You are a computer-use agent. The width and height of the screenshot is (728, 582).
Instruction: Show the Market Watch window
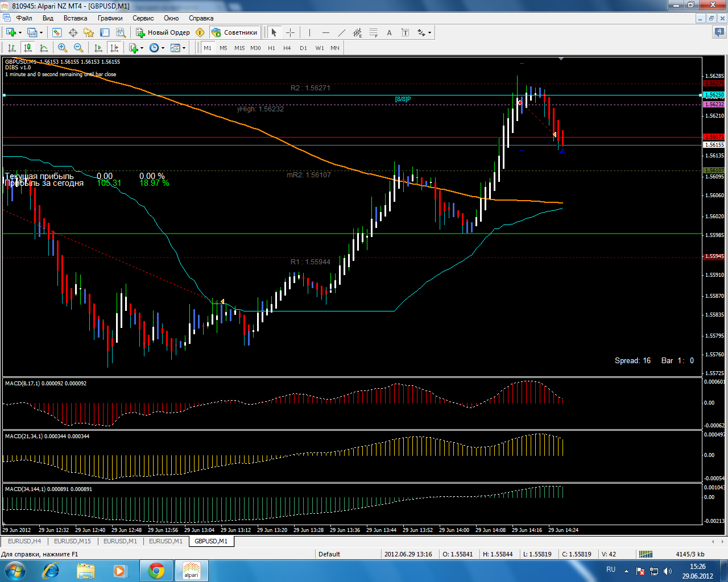[x=57, y=32]
